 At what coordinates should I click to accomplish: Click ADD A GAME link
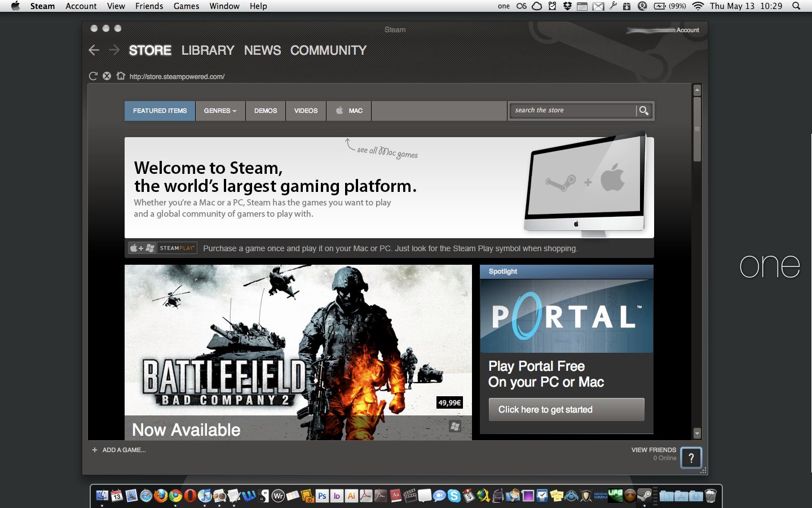point(124,450)
